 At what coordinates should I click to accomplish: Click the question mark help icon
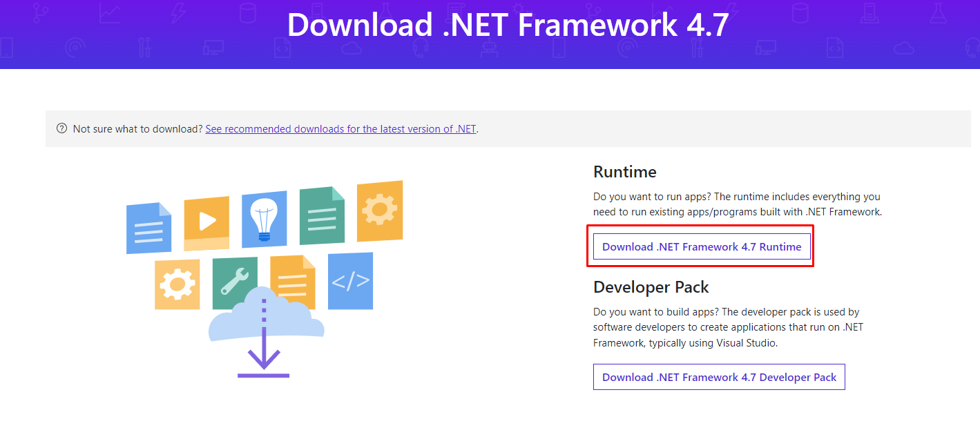tap(61, 128)
